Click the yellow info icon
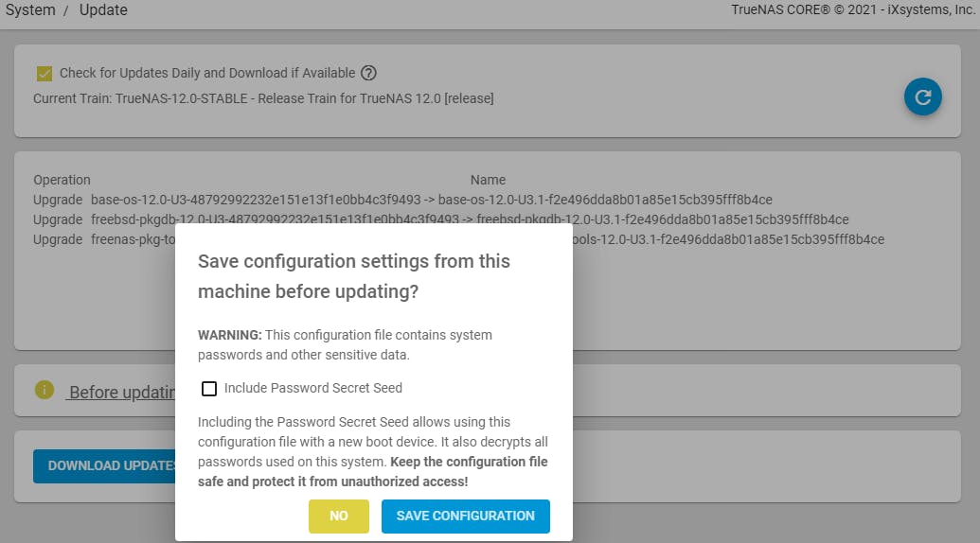Image resolution: width=980 pixels, height=543 pixels. (44, 390)
